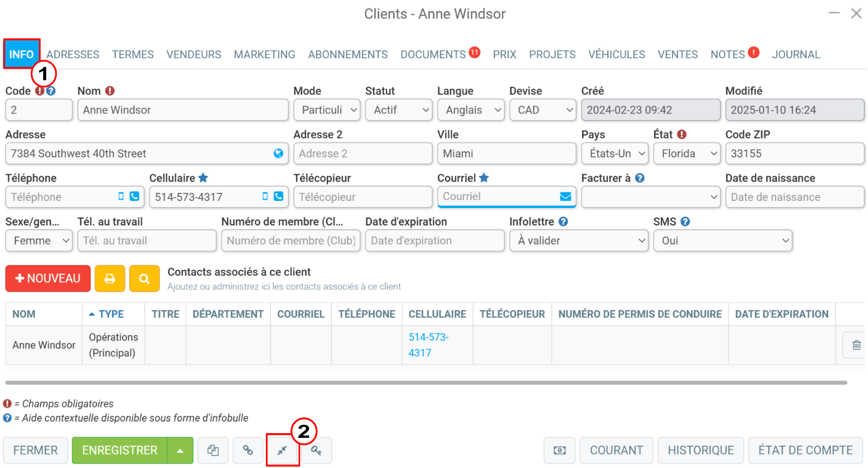
Task: Click the cash icon beside COURANT
Action: pos(559,450)
